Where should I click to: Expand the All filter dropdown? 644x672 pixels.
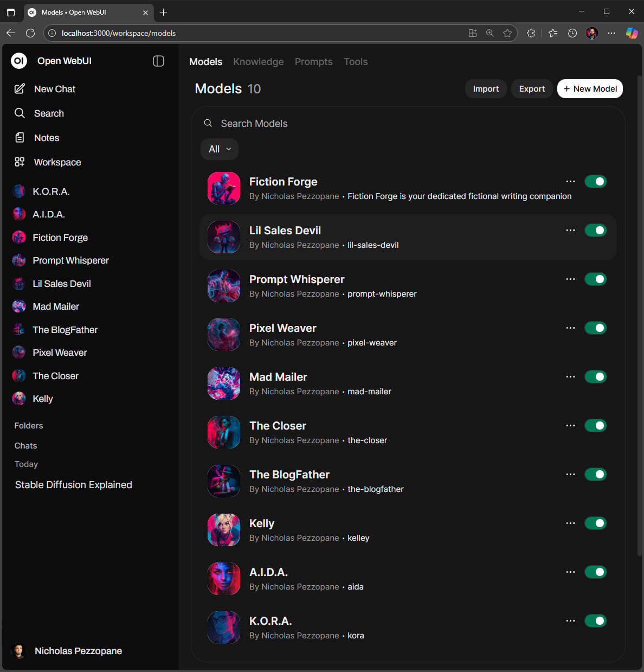[x=220, y=149]
